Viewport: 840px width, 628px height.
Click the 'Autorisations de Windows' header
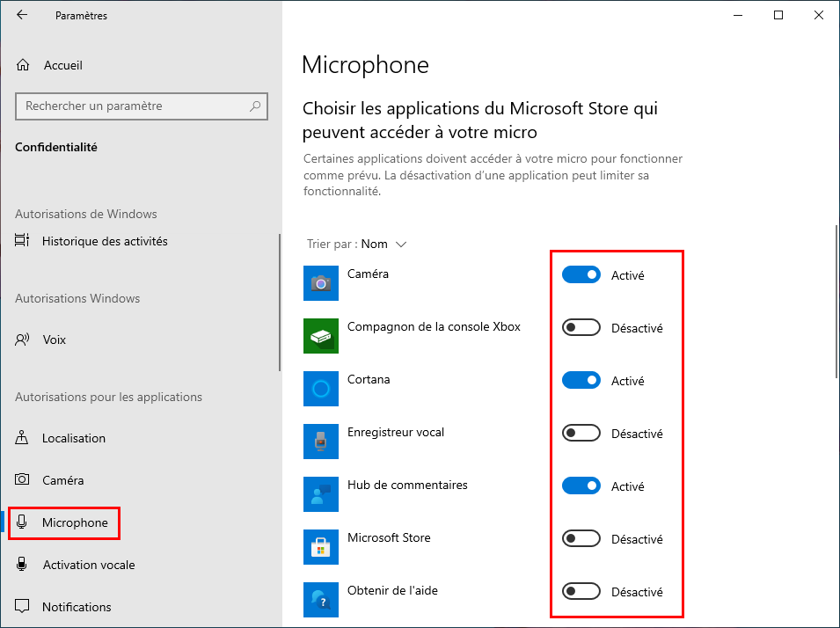[85, 214]
